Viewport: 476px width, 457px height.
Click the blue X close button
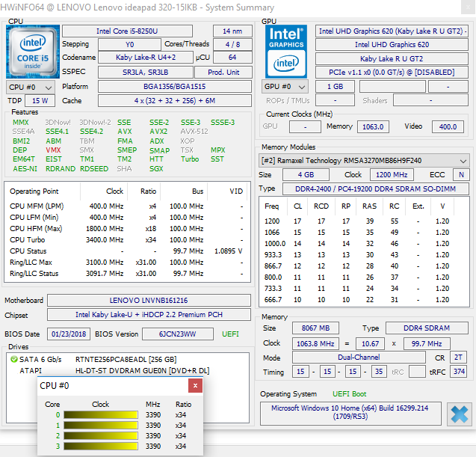(x=460, y=414)
